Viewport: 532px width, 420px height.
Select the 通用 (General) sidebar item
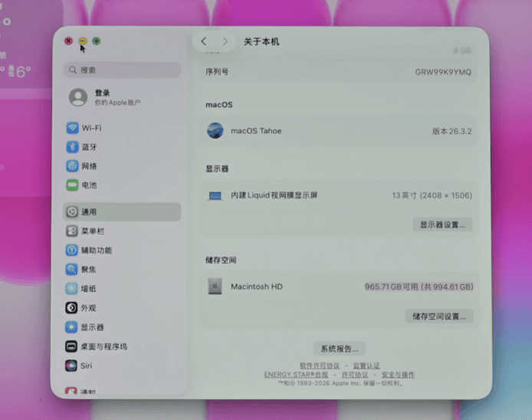(89, 212)
